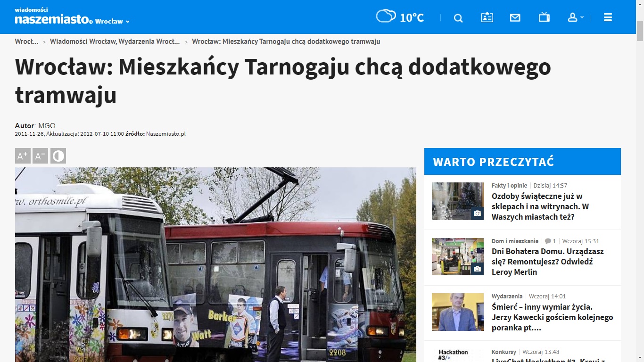The height and width of the screenshot is (362, 644).
Task: Open the TV icon in the header
Action: click(544, 17)
